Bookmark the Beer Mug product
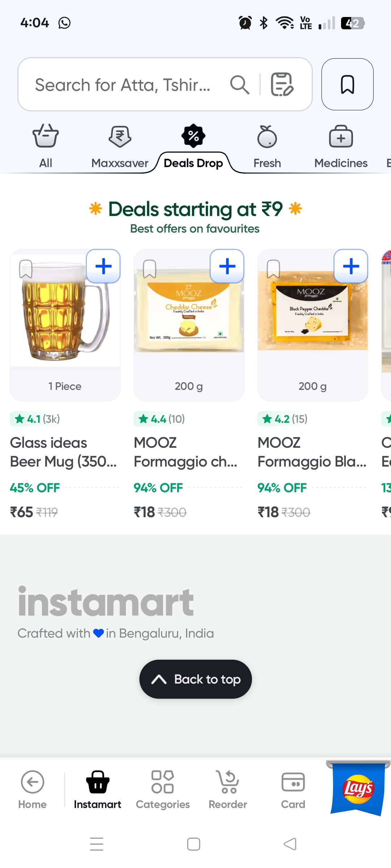Viewport: 391px width, 868px height. (26, 269)
